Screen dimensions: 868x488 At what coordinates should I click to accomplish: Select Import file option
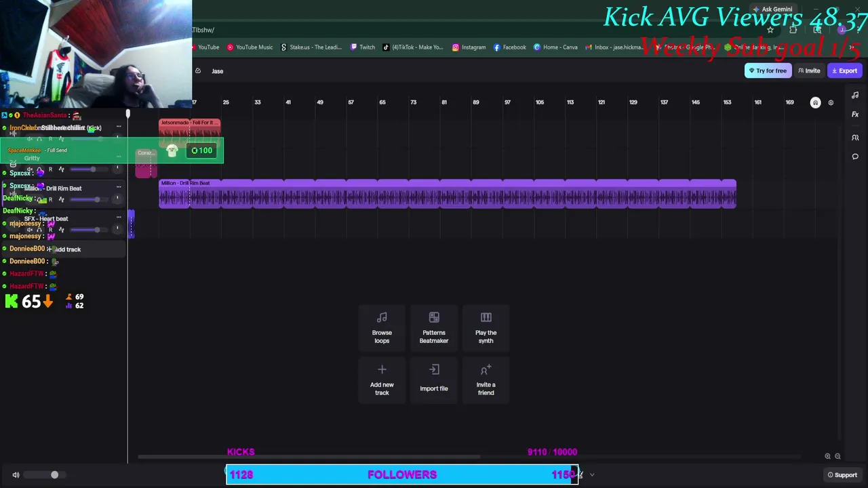tap(434, 380)
